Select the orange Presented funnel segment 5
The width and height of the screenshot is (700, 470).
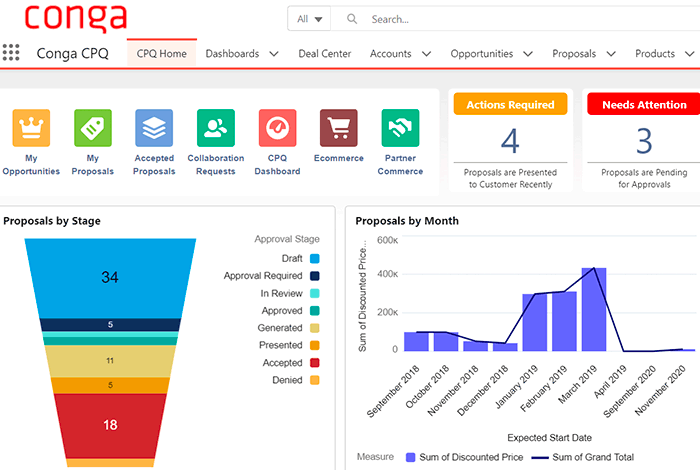click(110, 385)
